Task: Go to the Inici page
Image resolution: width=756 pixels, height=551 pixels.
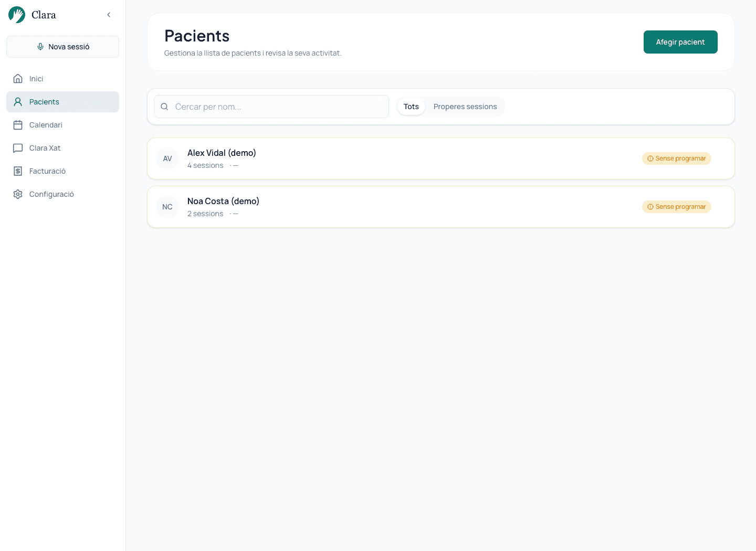Action: (62, 79)
